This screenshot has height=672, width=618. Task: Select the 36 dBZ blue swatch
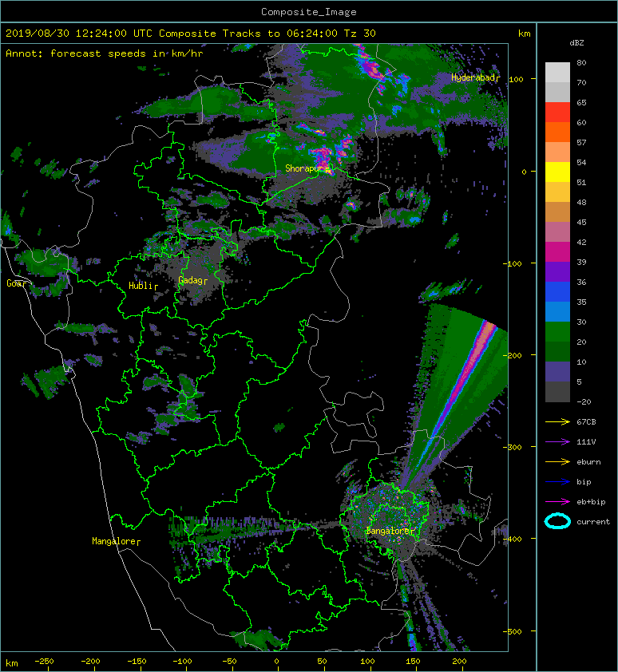557,292
